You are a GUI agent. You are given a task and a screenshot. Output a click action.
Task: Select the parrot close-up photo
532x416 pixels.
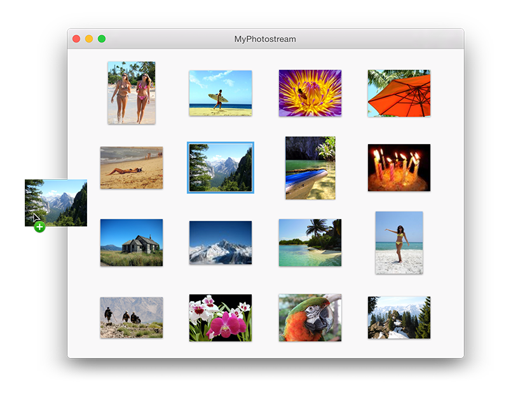[310, 318]
